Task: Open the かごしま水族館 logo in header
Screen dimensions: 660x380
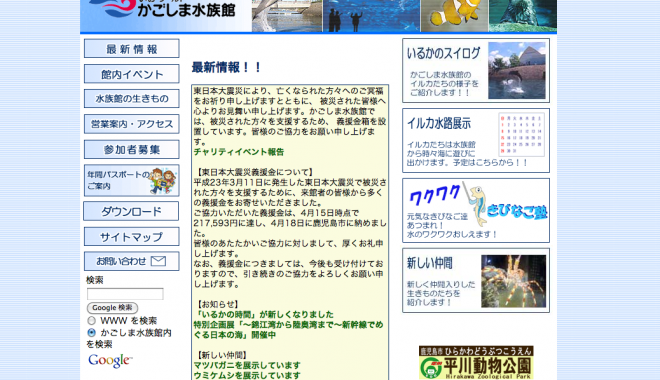Action: pos(162,8)
